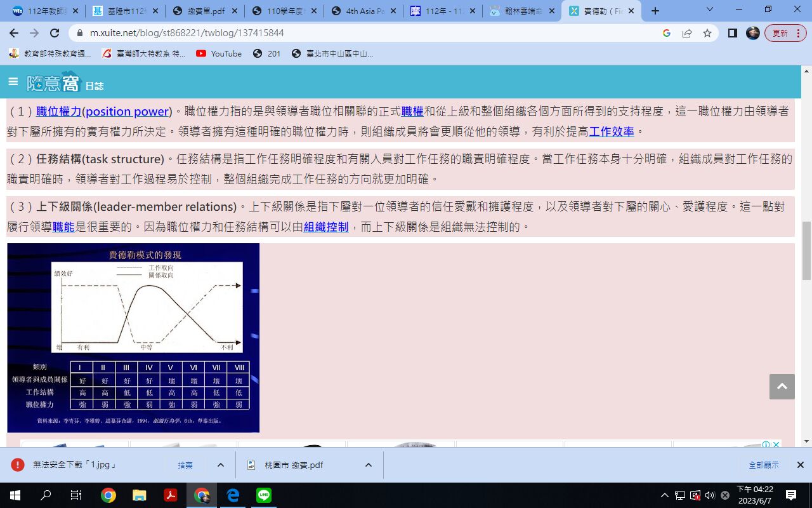Click the browser reload page icon

(x=55, y=33)
